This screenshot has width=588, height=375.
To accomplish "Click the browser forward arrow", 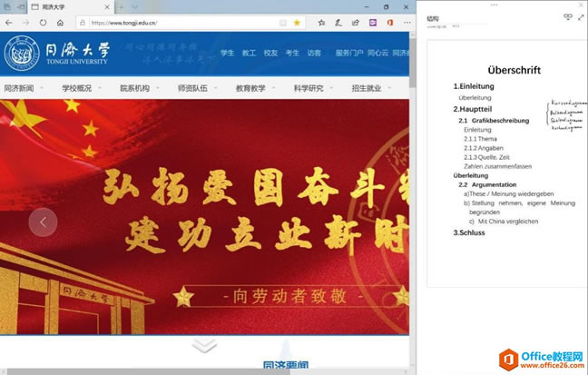I will click(26, 23).
